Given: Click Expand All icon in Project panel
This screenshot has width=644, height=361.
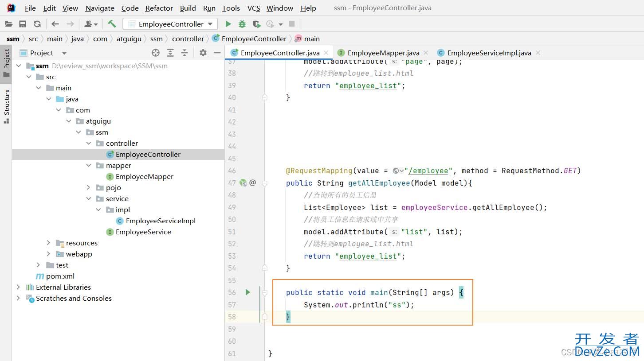Looking at the screenshot, I should click(170, 53).
